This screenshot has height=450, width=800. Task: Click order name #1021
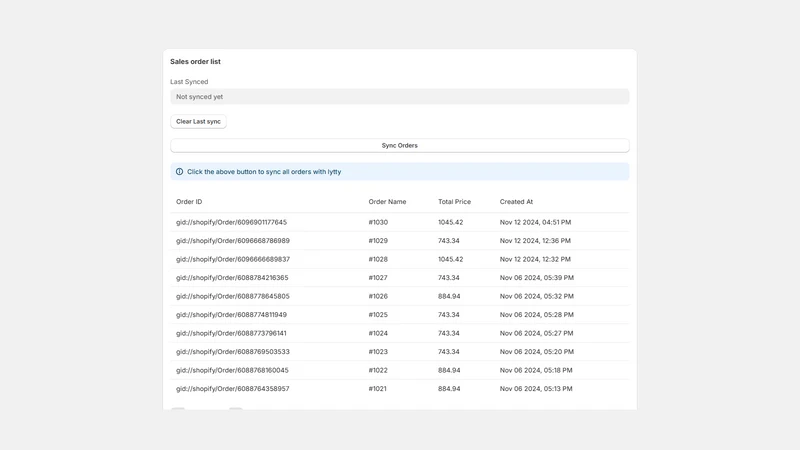click(x=378, y=389)
